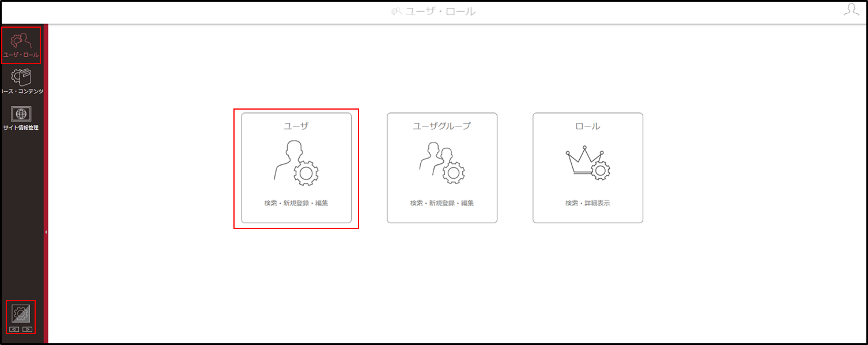Open the ユーザ management card

tap(296, 168)
